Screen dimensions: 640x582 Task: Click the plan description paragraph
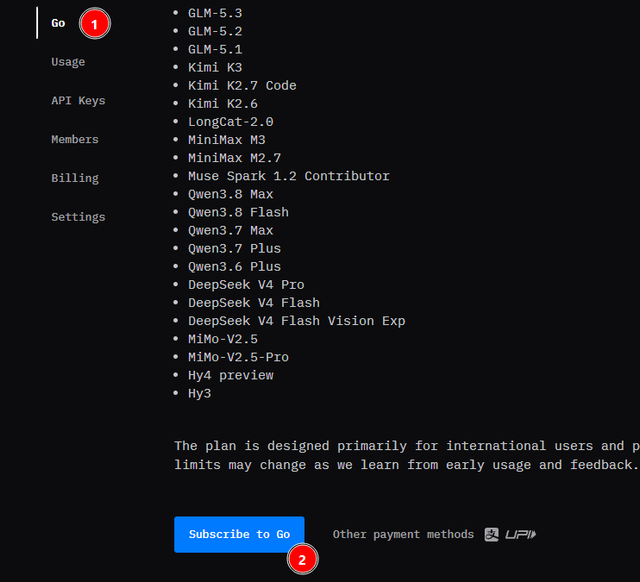[407, 455]
